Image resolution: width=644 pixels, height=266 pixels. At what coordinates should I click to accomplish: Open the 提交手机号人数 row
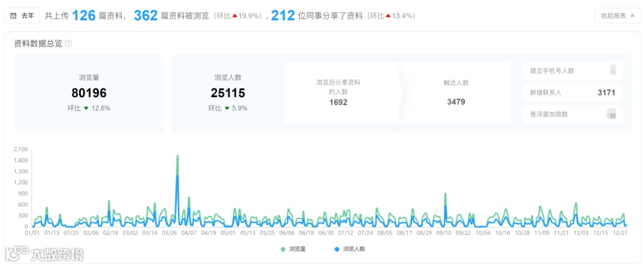(573, 70)
